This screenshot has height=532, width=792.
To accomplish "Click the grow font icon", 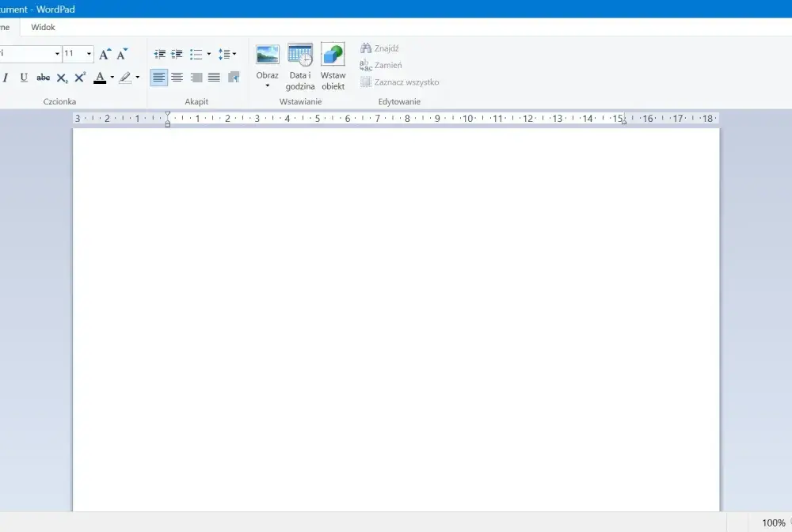I will [x=105, y=54].
